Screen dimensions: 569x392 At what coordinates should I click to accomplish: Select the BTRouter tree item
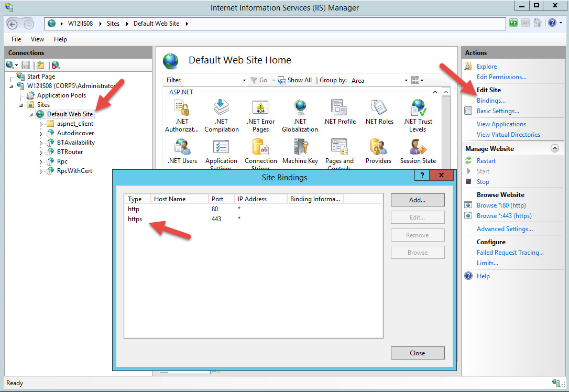pyautogui.click(x=70, y=152)
